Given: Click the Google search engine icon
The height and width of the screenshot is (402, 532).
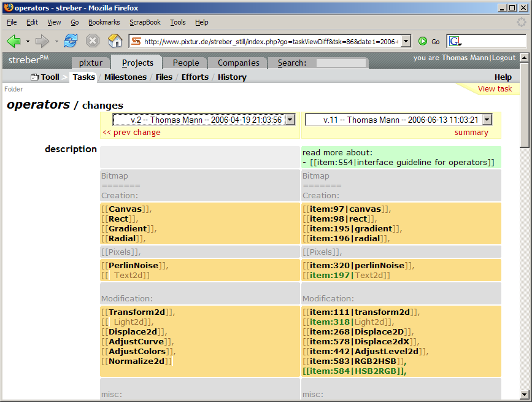Looking at the screenshot, I should (x=455, y=41).
